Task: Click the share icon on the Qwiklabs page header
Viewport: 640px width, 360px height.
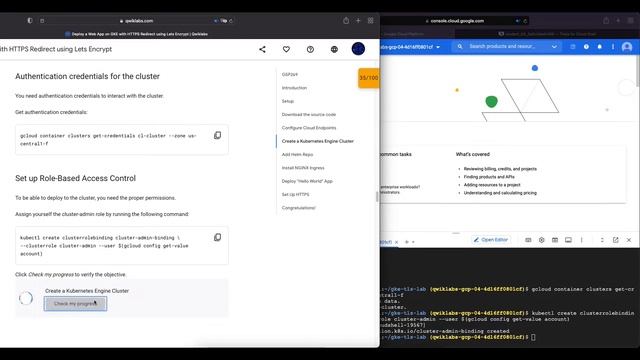Action: click(x=262, y=49)
